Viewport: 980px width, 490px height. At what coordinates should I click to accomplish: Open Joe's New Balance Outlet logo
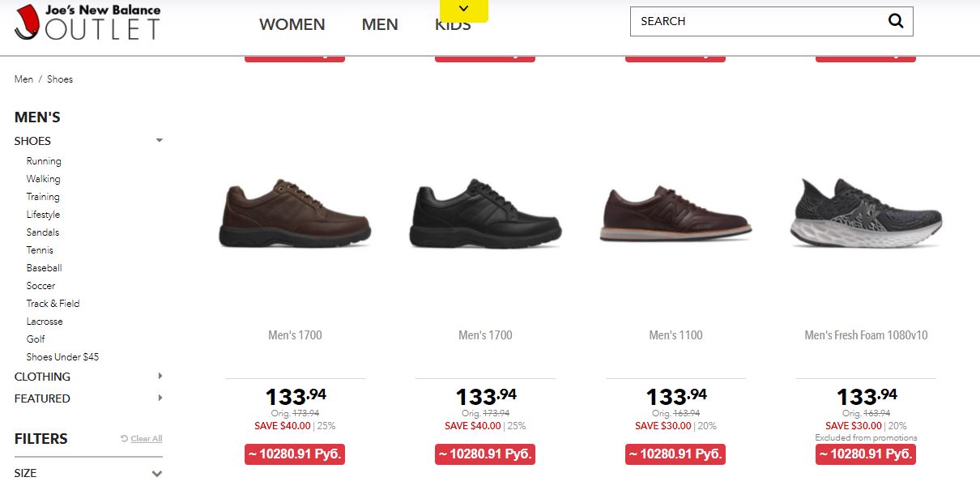[x=87, y=22]
